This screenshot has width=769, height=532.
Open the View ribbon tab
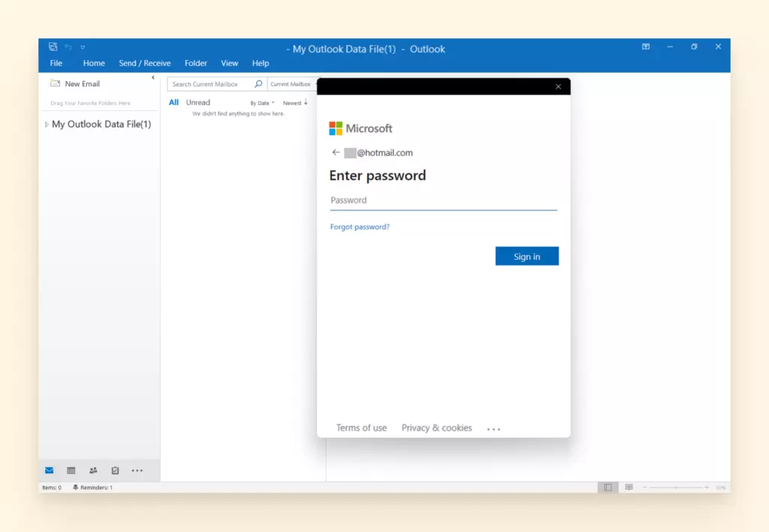pos(230,63)
